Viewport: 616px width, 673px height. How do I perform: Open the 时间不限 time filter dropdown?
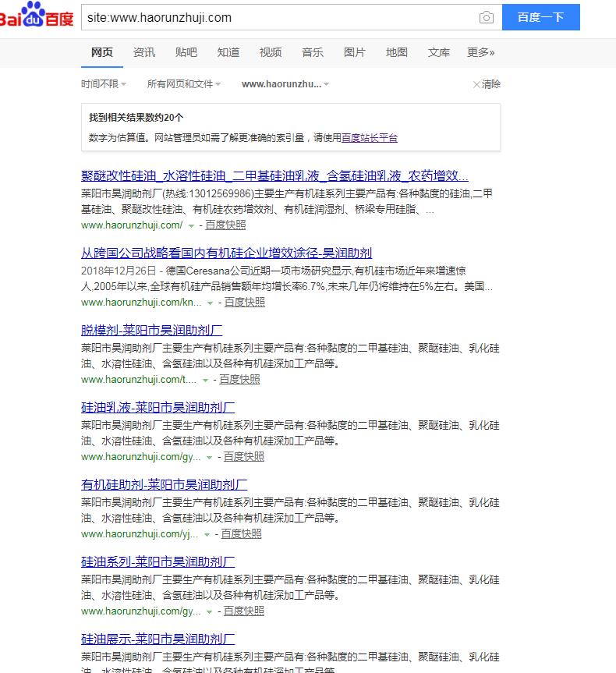(x=104, y=84)
